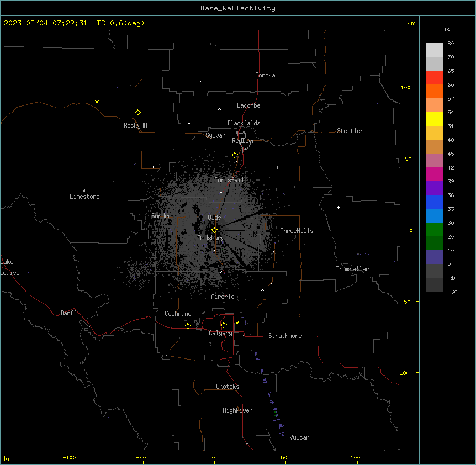Pick the royal blue 36 dBZ legend swatch

point(434,202)
